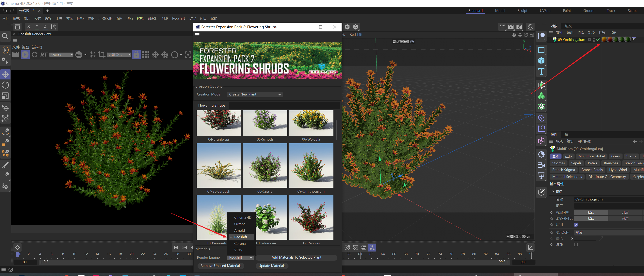Click the Text spline T icon
This screenshot has height=276, width=644.
(541, 72)
